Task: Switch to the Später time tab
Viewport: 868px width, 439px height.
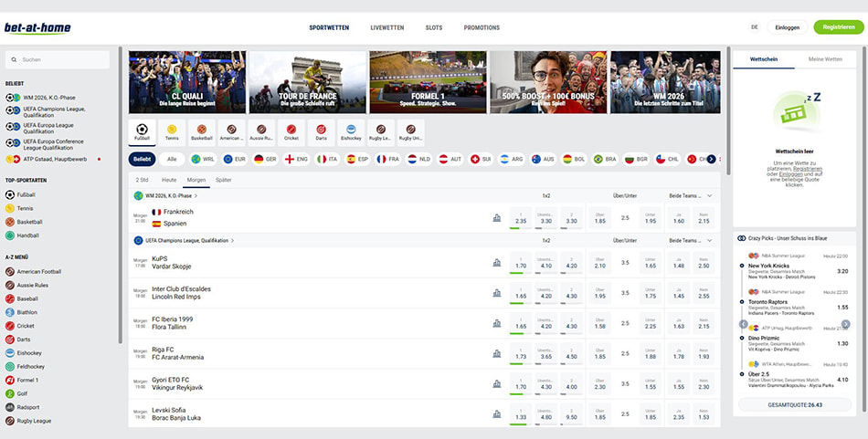Action: coord(224,180)
